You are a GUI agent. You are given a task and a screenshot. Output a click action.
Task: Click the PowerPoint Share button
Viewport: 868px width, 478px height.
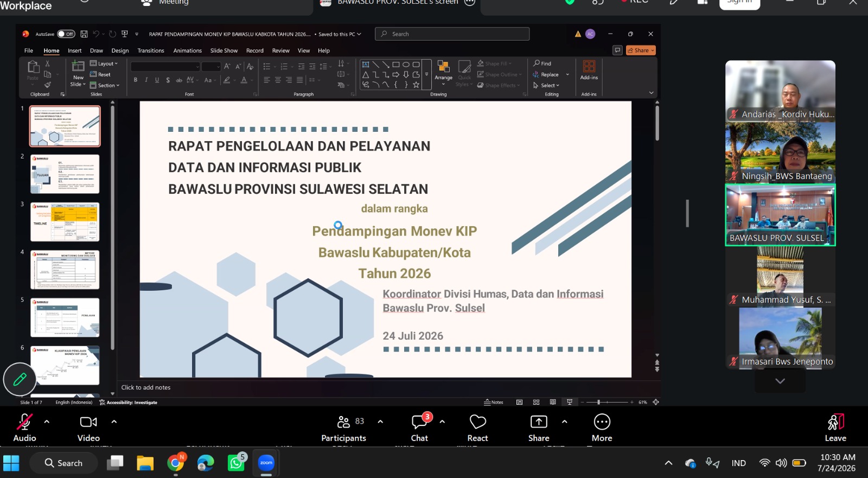641,50
